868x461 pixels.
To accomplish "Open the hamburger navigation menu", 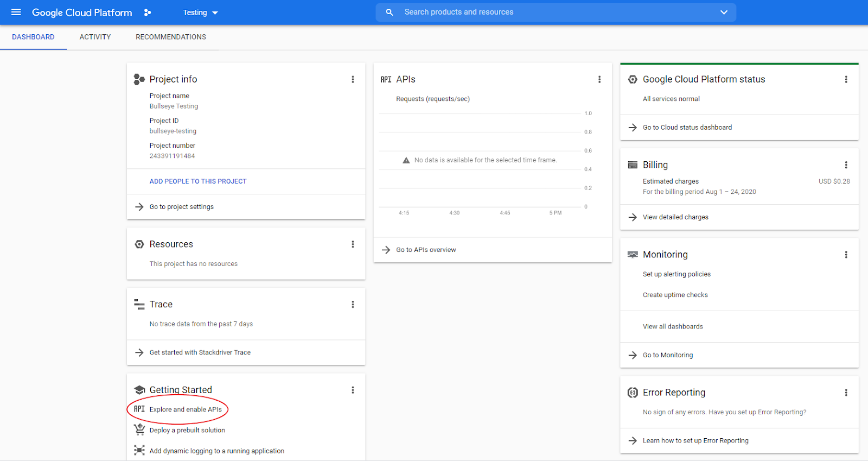I will tap(16, 12).
